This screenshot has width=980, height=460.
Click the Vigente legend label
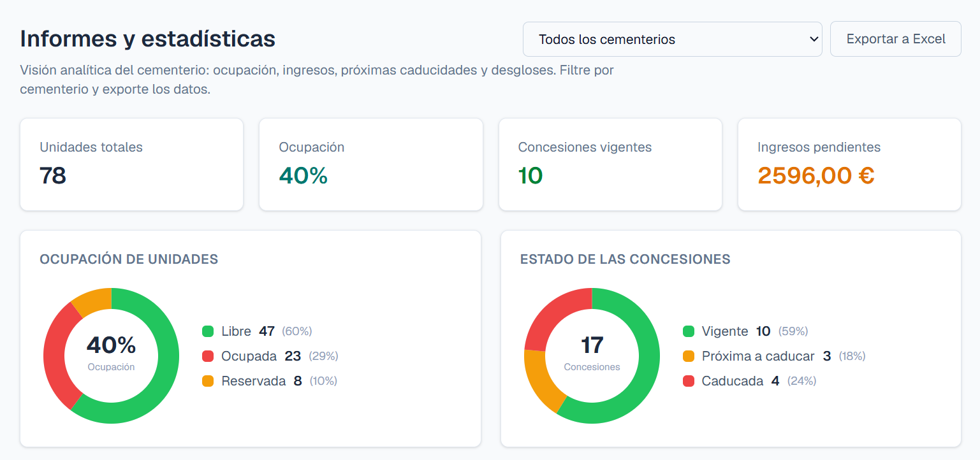(x=725, y=331)
